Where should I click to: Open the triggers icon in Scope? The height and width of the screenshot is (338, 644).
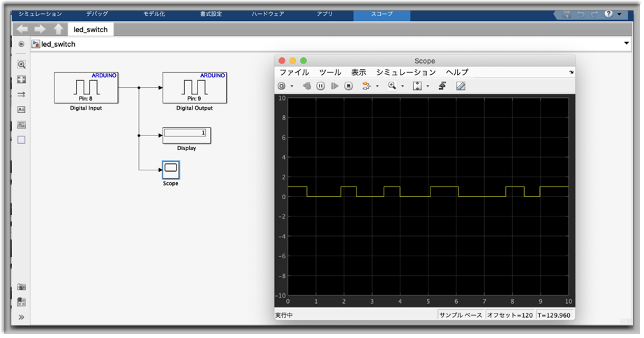click(x=442, y=86)
